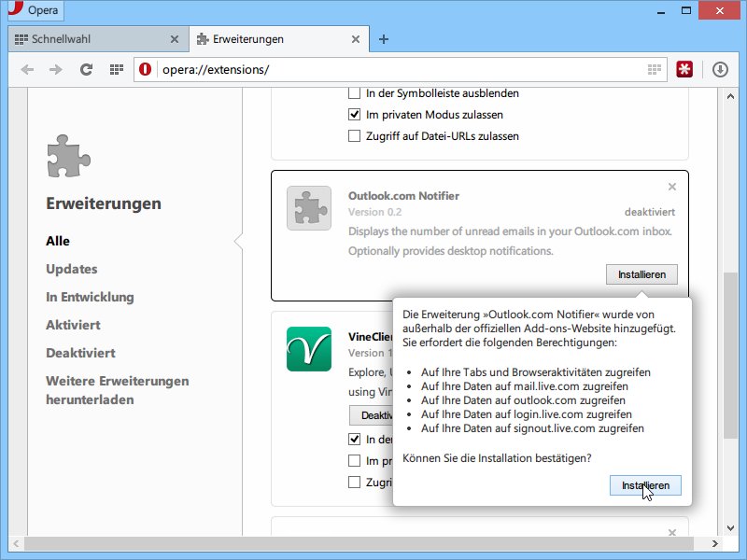
Task: Toggle In der Symbolleiste ausblenden checkbox
Action: pos(354,92)
